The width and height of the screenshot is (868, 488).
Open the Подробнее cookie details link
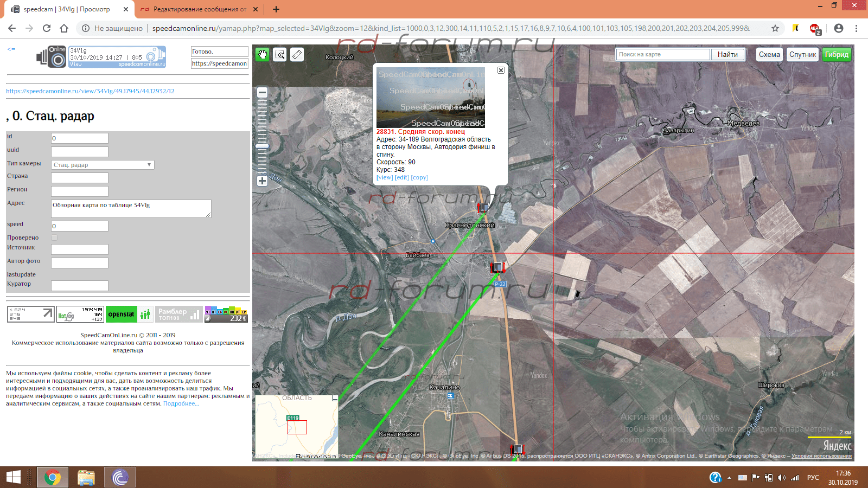pyautogui.click(x=181, y=403)
